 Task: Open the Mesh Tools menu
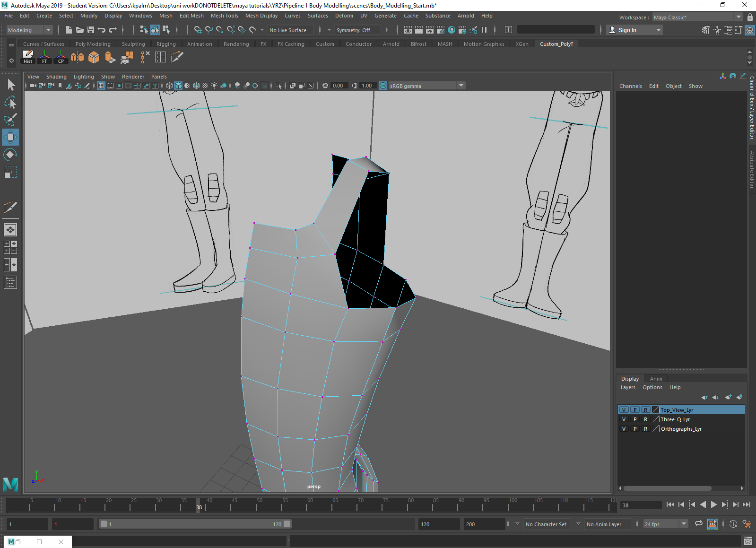224,16
